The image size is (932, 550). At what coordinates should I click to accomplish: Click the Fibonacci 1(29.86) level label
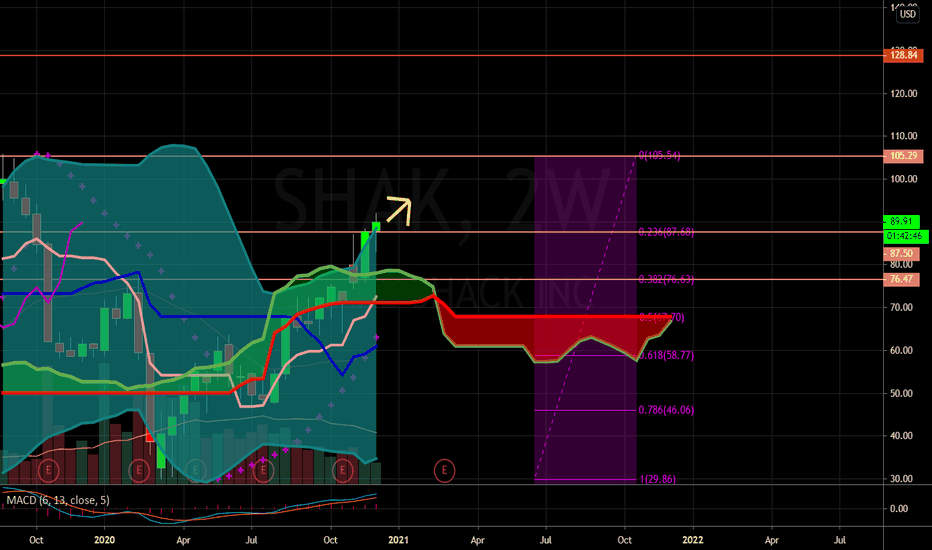coord(657,479)
